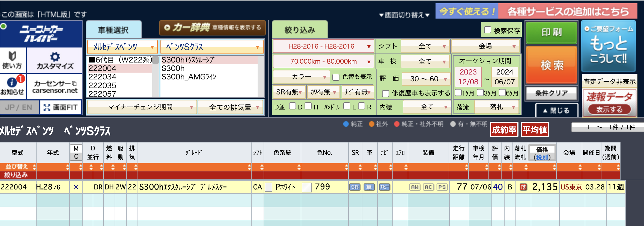Click the auction start date 2023 12/08
The width and height of the screenshot is (644, 226).
point(468,77)
